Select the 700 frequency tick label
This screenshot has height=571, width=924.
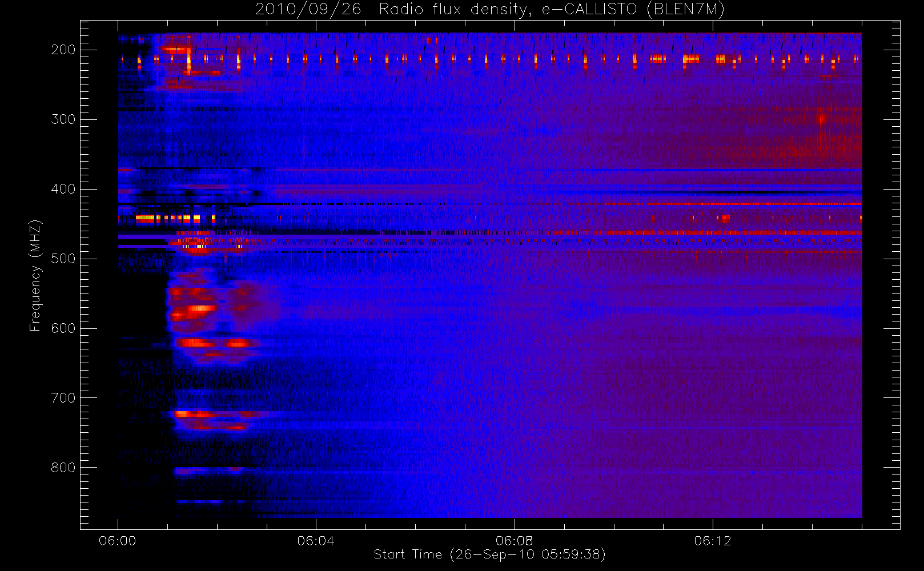[63, 398]
